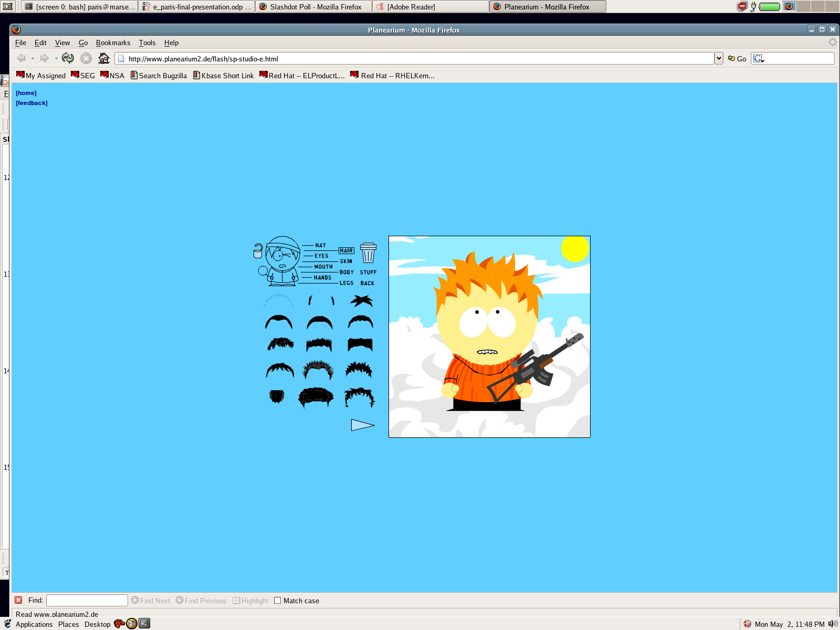
Task: Choose the small dark goatee-shaped hair piece
Action: [277, 396]
